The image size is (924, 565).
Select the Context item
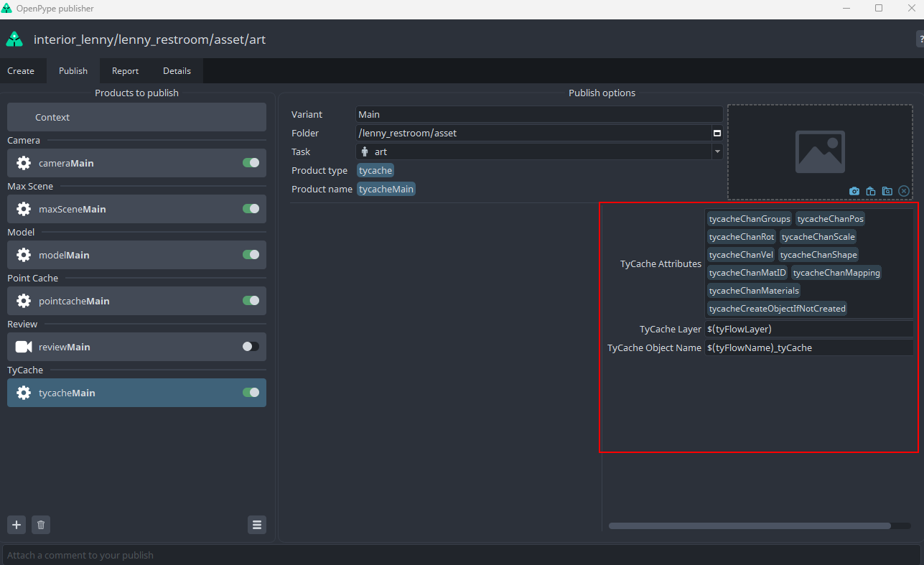tap(136, 117)
